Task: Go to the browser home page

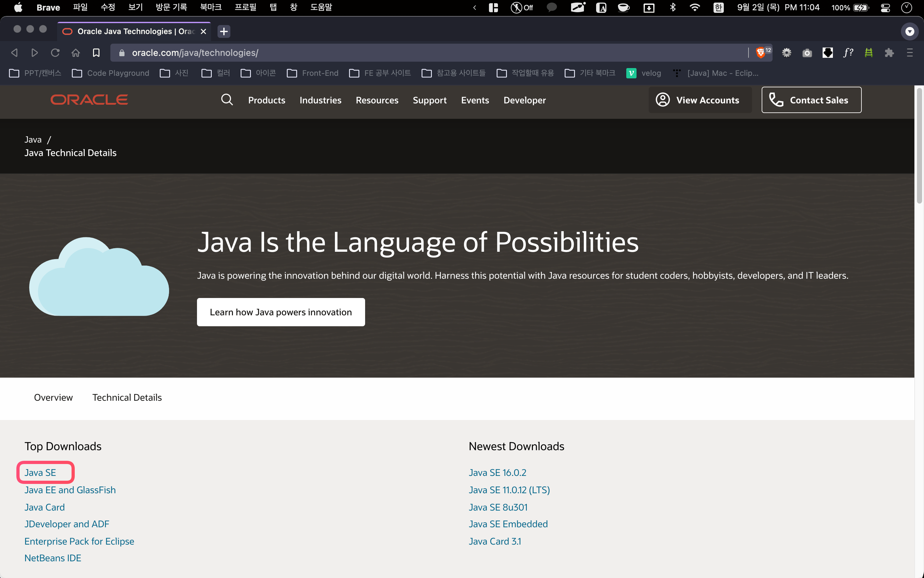Action: 76,53
